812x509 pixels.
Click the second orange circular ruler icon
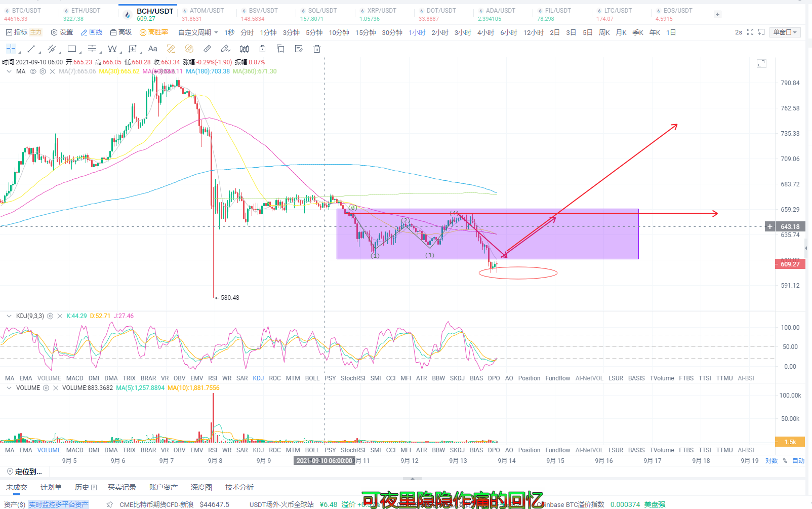(x=189, y=49)
